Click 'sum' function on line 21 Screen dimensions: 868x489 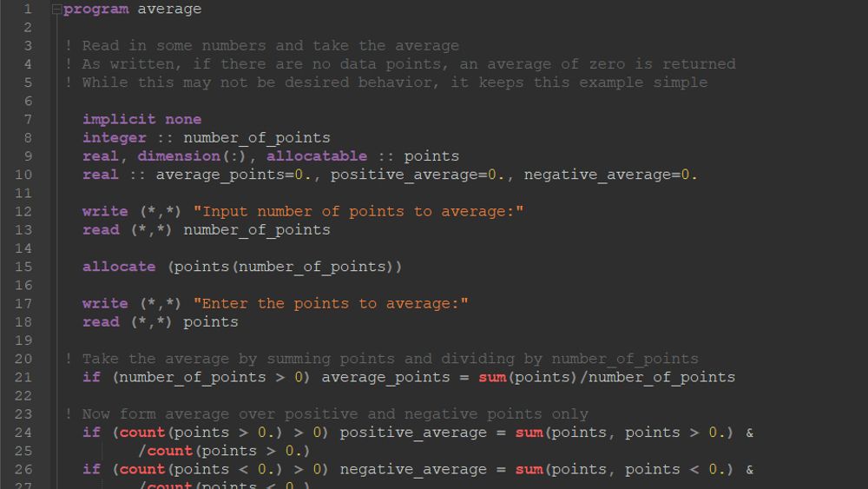(x=492, y=377)
